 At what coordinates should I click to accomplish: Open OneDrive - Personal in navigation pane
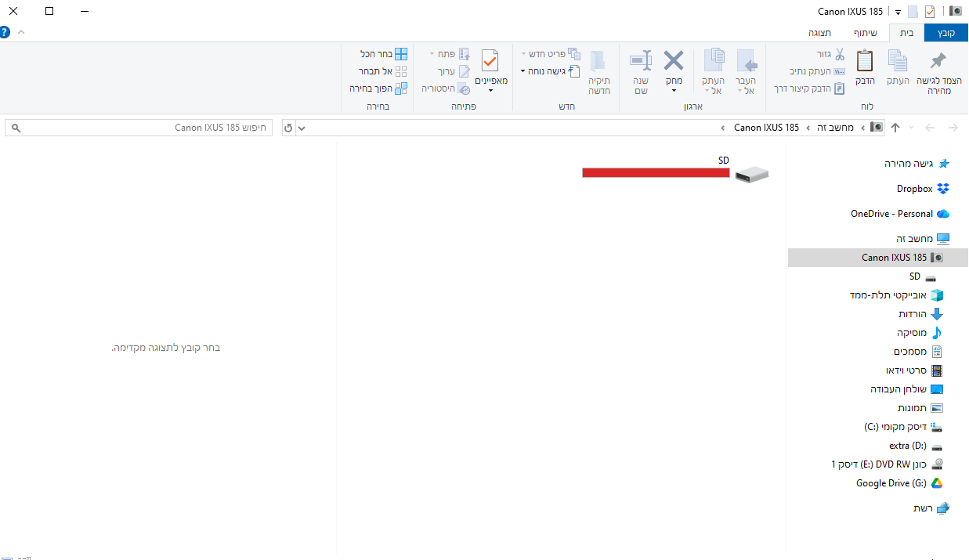click(899, 214)
